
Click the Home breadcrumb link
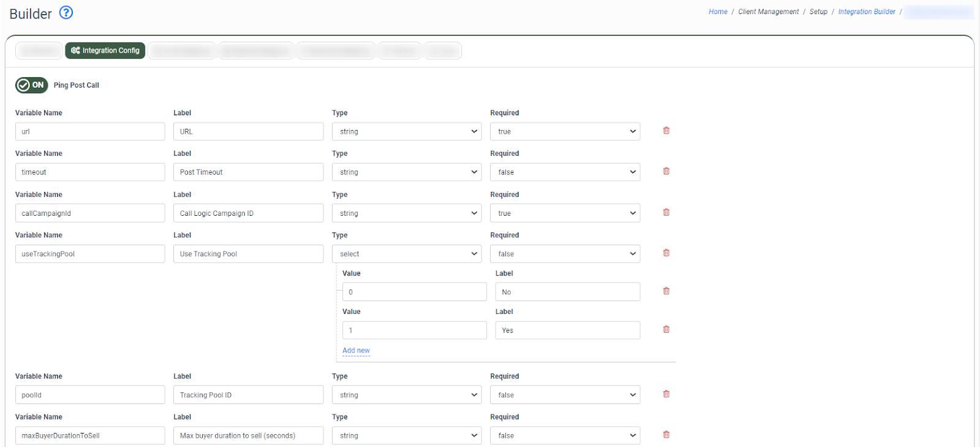(x=718, y=12)
